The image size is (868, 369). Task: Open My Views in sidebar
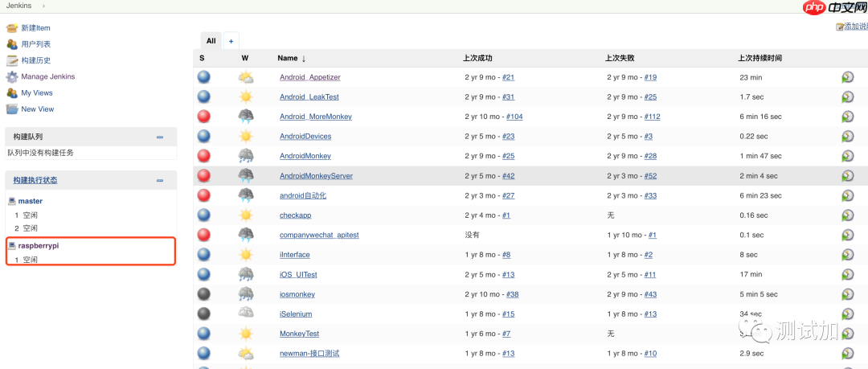(x=37, y=93)
